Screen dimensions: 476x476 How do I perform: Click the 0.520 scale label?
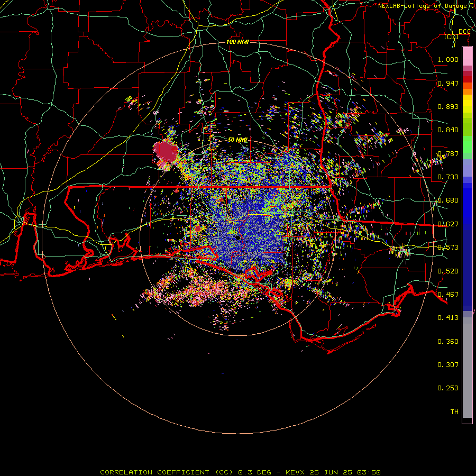(448, 271)
